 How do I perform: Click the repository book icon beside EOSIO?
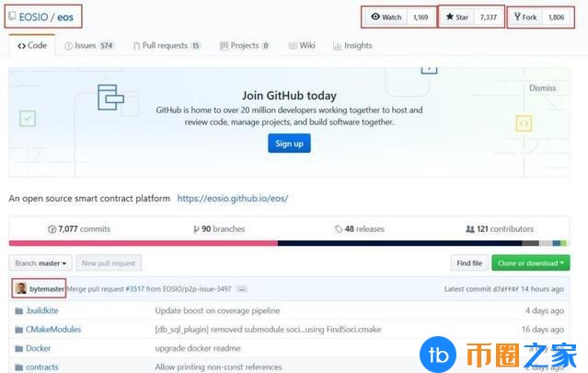(x=12, y=17)
